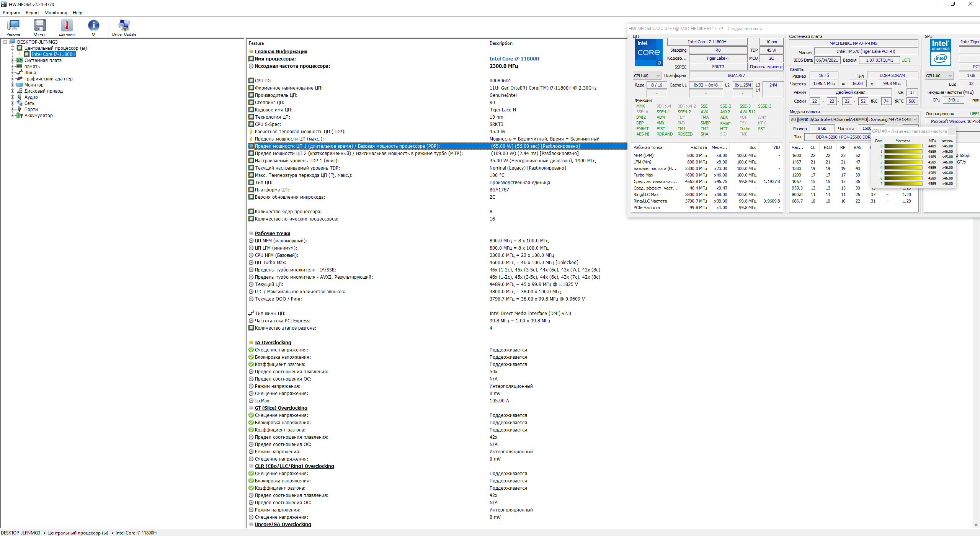This screenshot has height=536, width=980.
Task: Click the lightning icon beside Расчетная тепловая мощность
Action: coord(251,132)
